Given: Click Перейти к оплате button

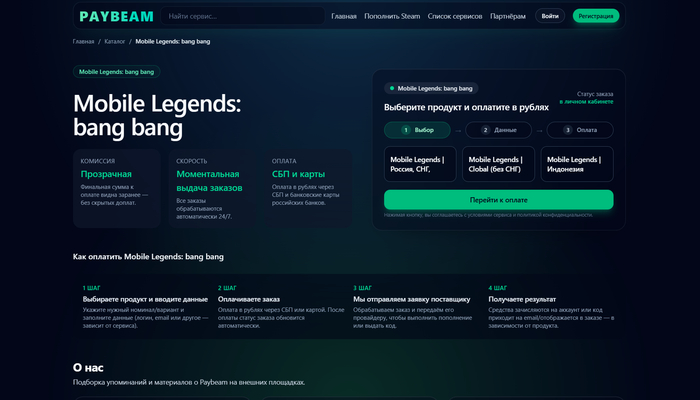Looking at the screenshot, I should (499, 200).
